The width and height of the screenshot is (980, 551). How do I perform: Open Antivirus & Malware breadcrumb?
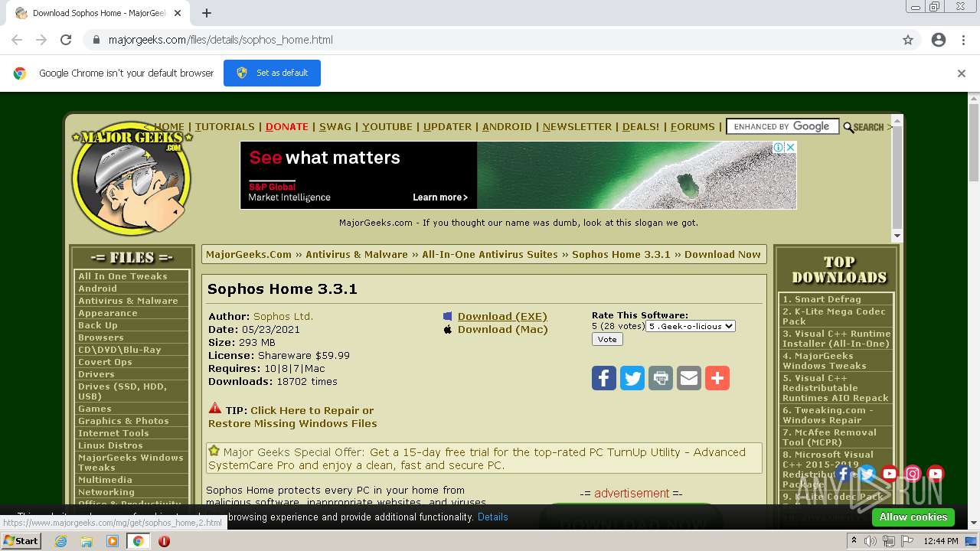tap(357, 255)
